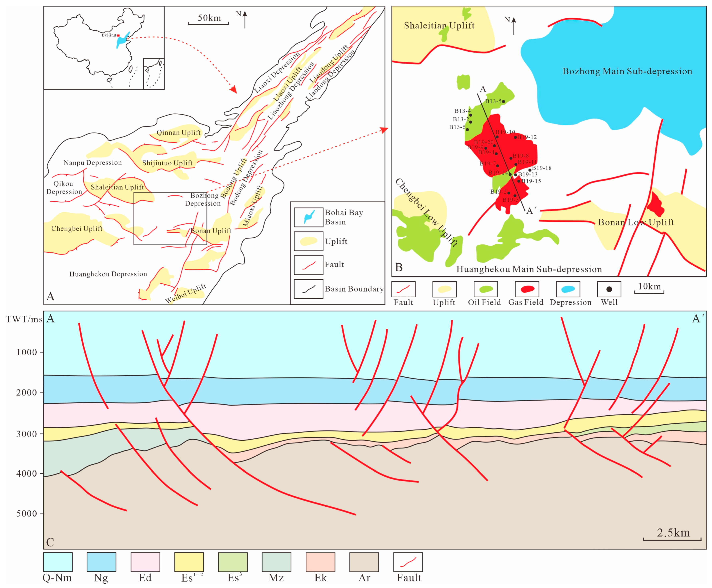The height and width of the screenshot is (588, 712).
Task: Click the Beijing red marker on inset map
Action: click(118, 35)
